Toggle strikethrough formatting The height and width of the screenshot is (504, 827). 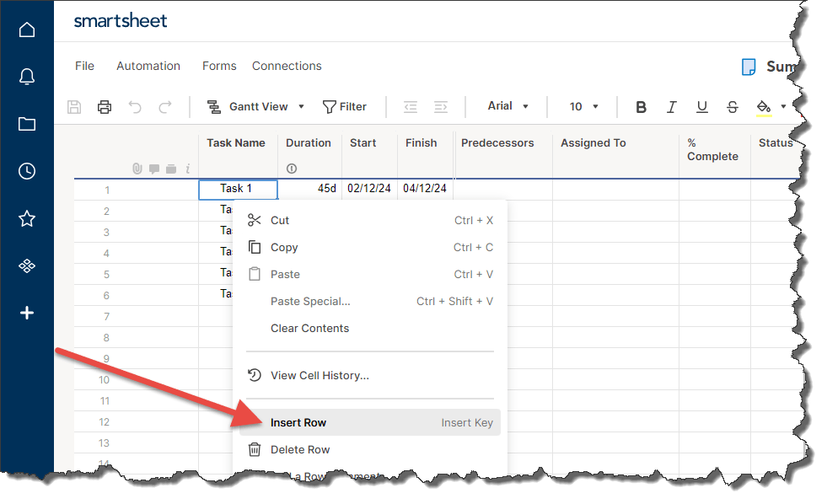(x=732, y=106)
